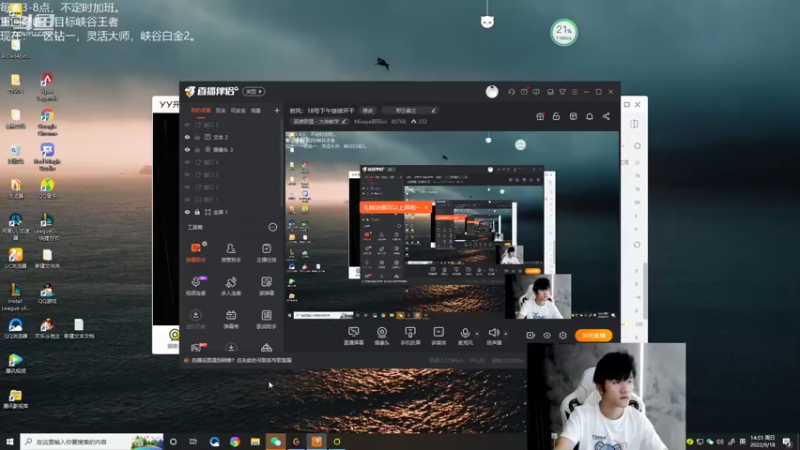This screenshot has width=800, height=450.
Task: Add a 手机投屏 source
Action: tap(410, 336)
